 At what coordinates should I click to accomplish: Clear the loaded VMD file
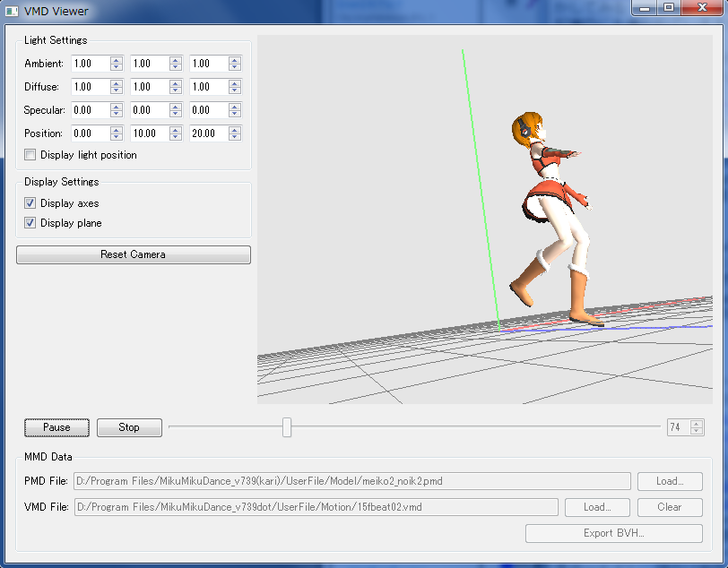click(670, 507)
